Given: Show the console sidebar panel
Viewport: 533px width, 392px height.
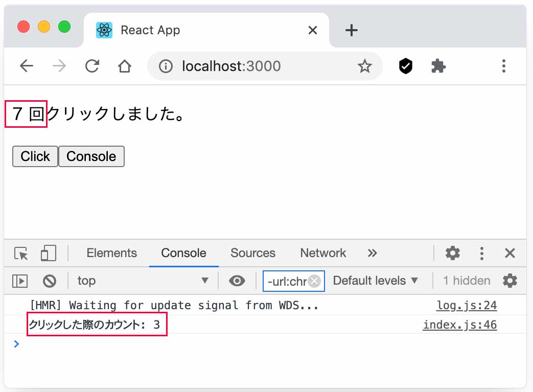Looking at the screenshot, I should 20,281.
